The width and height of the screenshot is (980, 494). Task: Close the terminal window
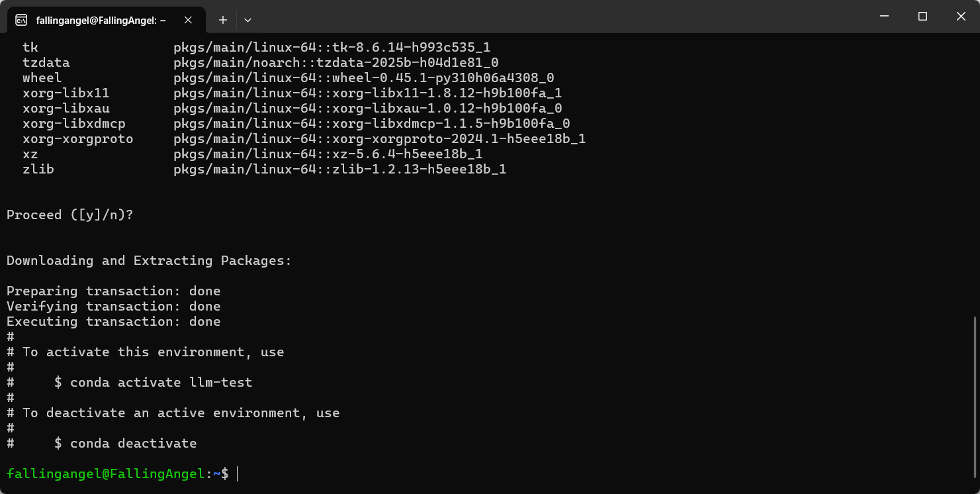point(961,17)
